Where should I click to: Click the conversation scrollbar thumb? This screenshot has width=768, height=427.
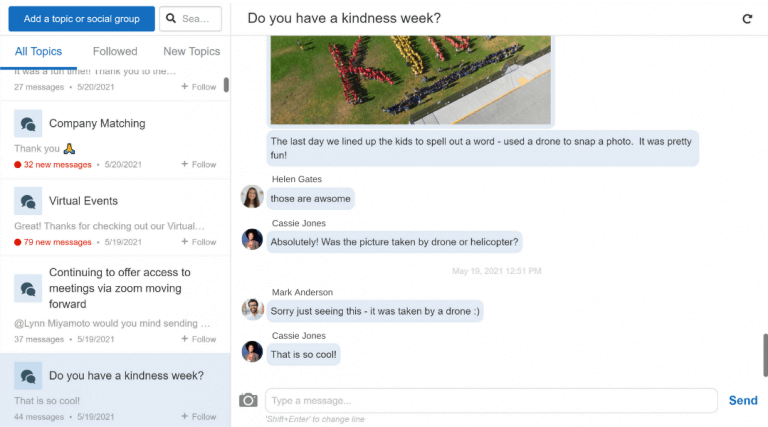click(x=765, y=354)
